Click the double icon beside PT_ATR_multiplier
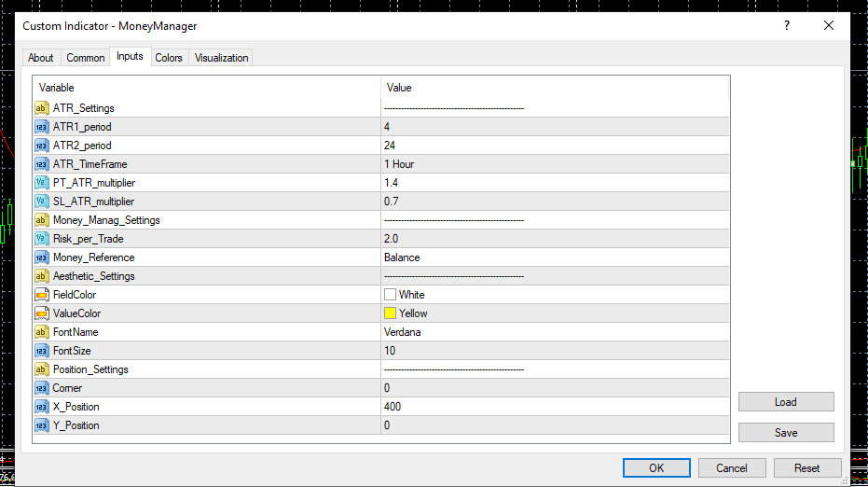 click(x=42, y=183)
